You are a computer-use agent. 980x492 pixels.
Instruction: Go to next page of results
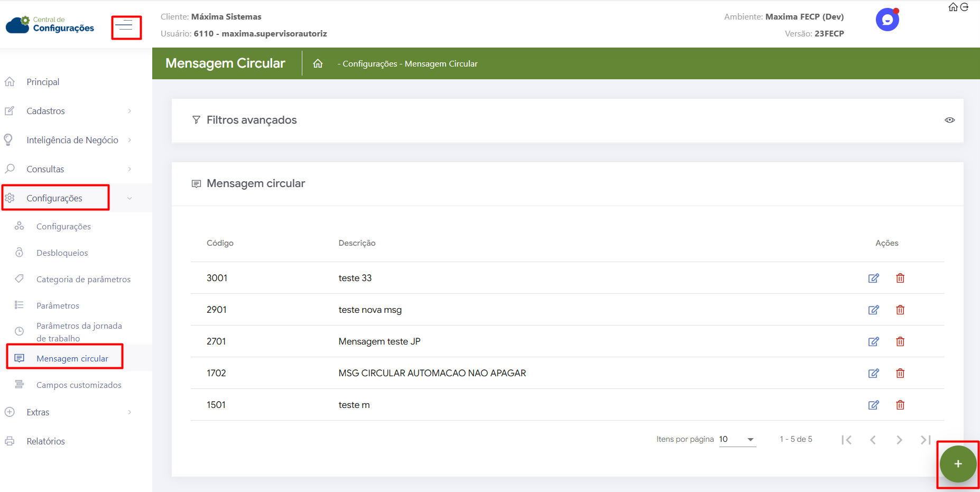pos(899,440)
